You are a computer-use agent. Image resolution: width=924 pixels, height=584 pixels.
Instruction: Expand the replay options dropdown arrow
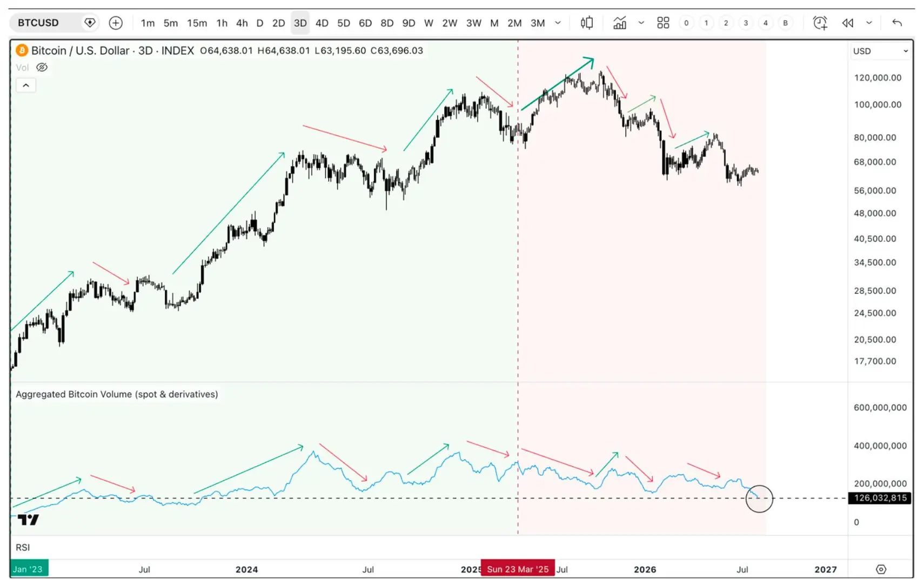[869, 23]
